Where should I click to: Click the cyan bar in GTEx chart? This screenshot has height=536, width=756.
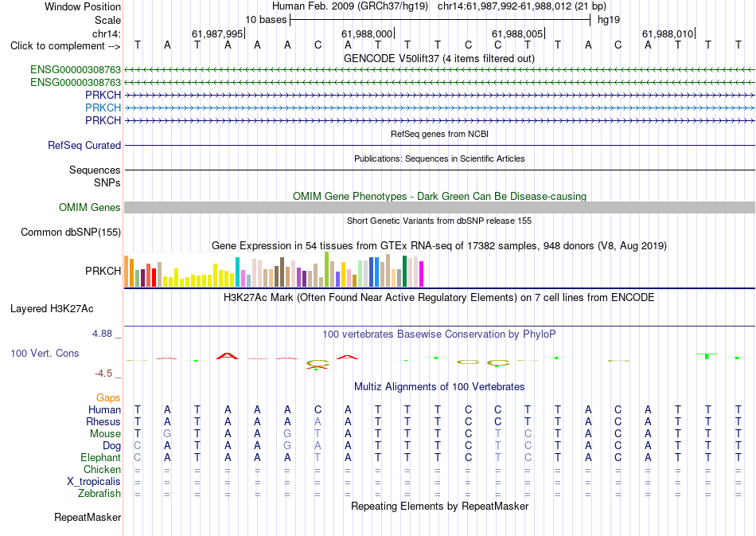point(238,272)
